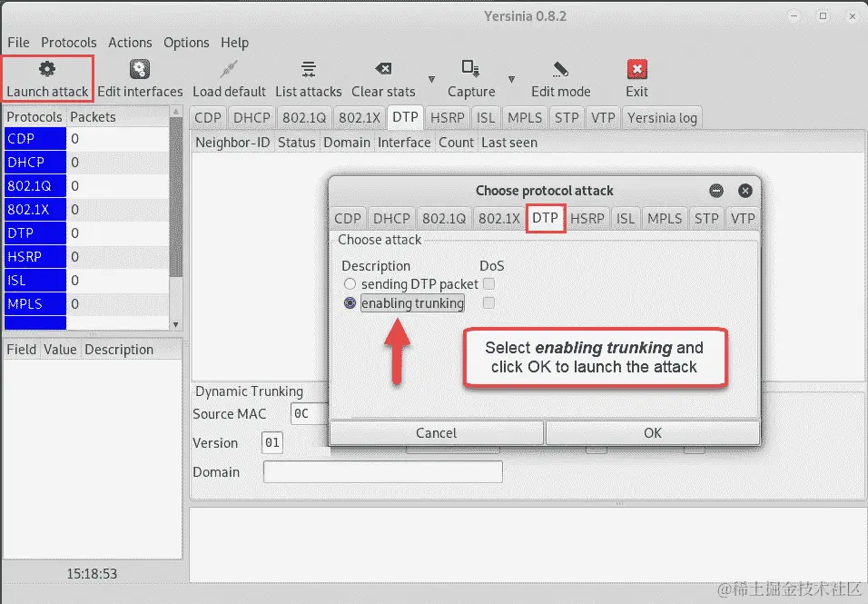Select VTP tab in attack dialog

743,219
